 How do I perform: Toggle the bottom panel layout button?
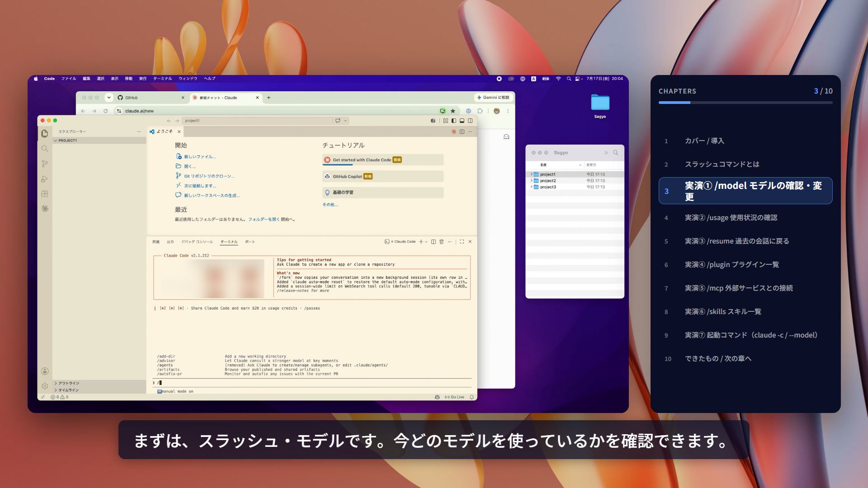tap(462, 121)
